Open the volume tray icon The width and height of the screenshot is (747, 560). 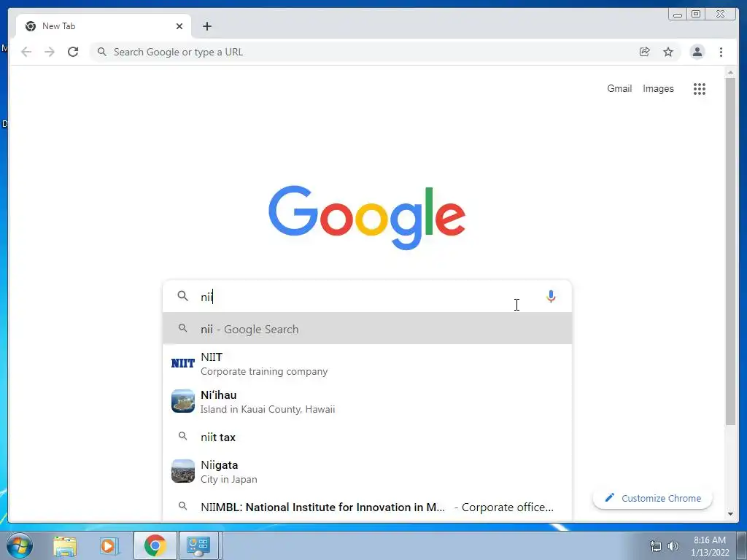(x=673, y=546)
